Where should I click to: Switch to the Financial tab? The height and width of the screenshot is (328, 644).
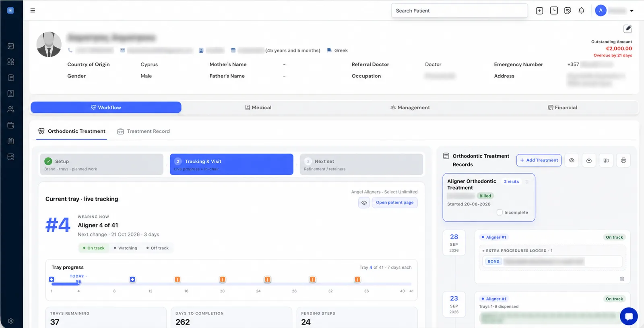[x=562, y=108]
